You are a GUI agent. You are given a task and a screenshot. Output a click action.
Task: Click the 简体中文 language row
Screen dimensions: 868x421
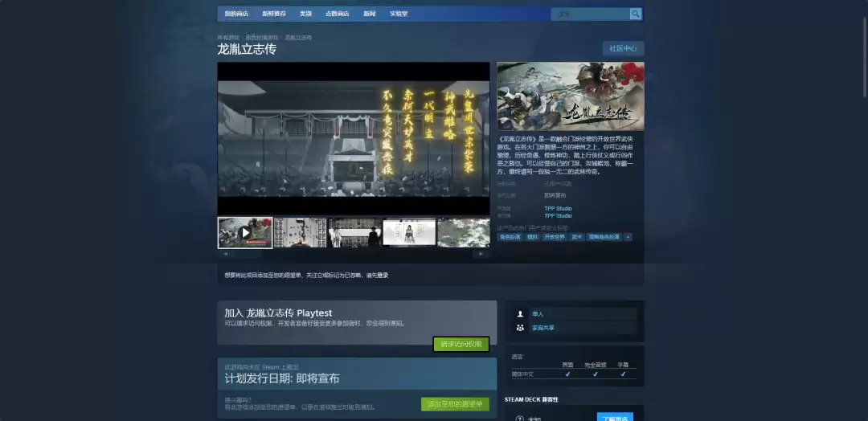[x=574, y=374]
